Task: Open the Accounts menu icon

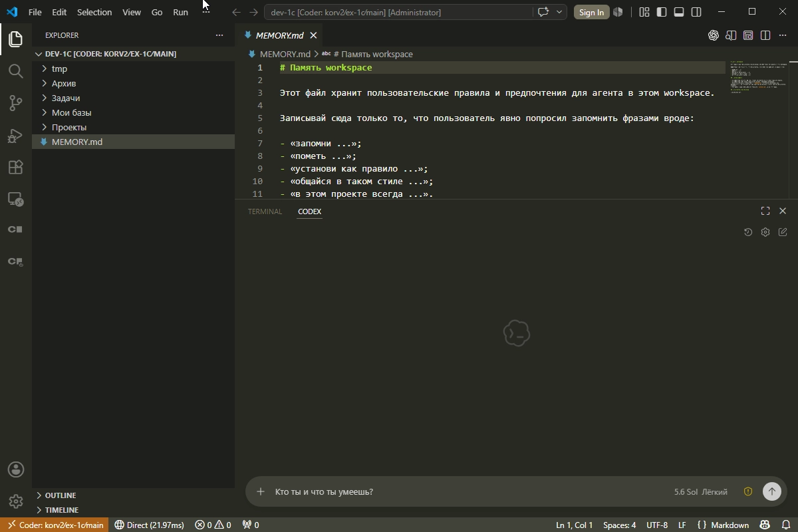Action: (x=16, y=469)
